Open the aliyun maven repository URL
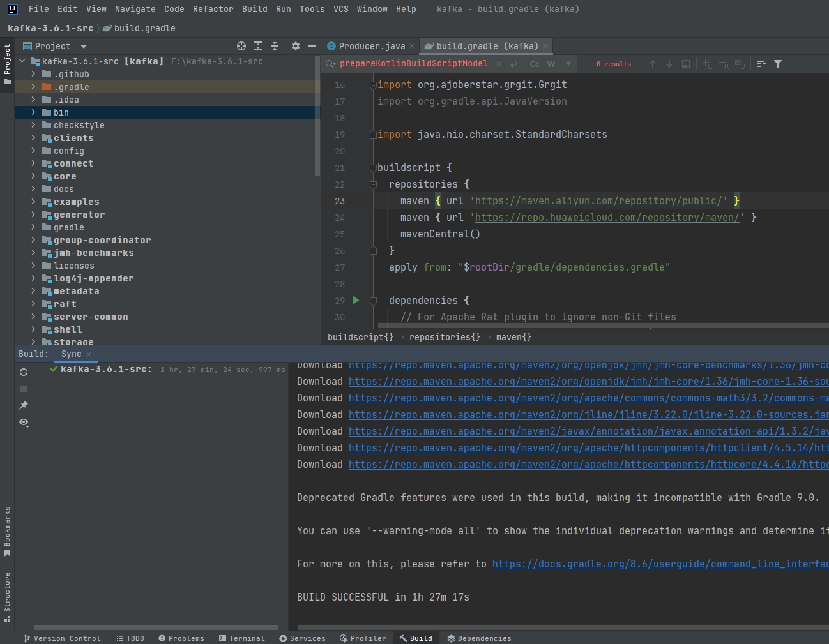Screen dimensions: 829x644 598,201
